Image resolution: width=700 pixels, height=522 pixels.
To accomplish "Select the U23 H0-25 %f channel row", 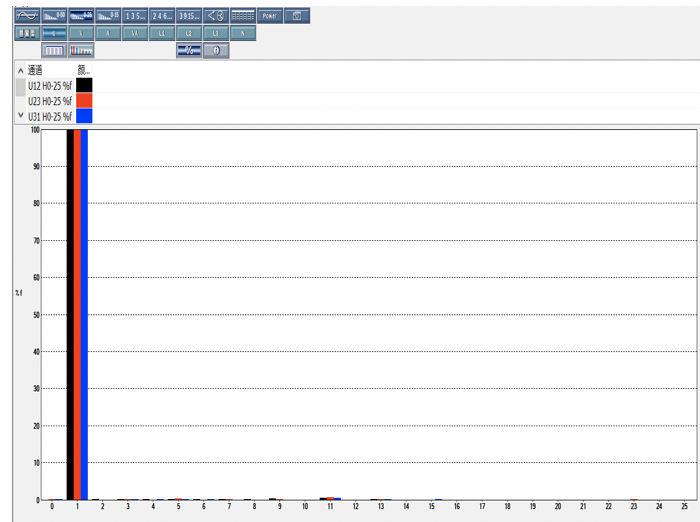I will [50, 101].
